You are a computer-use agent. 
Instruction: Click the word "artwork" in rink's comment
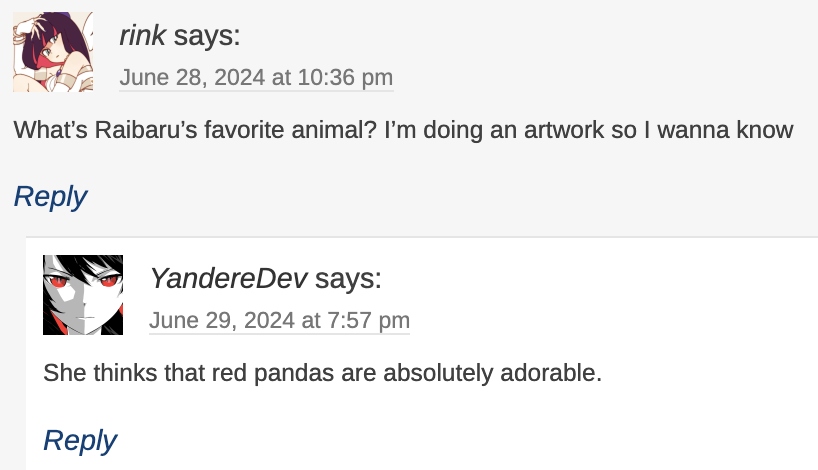pos(564,130)
